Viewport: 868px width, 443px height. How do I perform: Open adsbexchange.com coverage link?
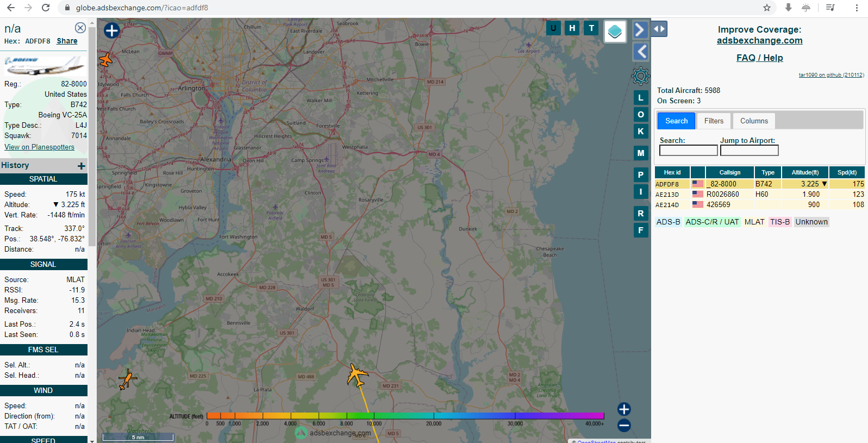click(x=759, y=40)
